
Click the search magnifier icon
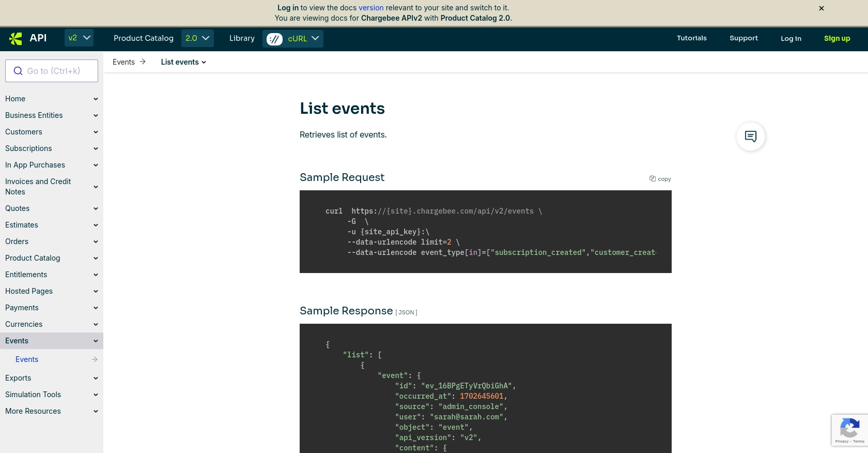click(x=18, y=71)
